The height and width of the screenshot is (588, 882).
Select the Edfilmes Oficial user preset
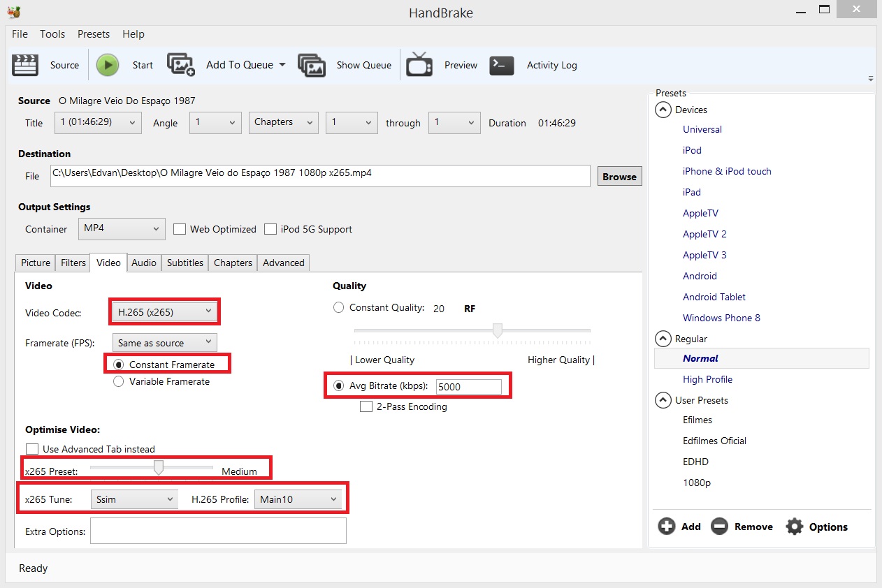click(714, 441)
